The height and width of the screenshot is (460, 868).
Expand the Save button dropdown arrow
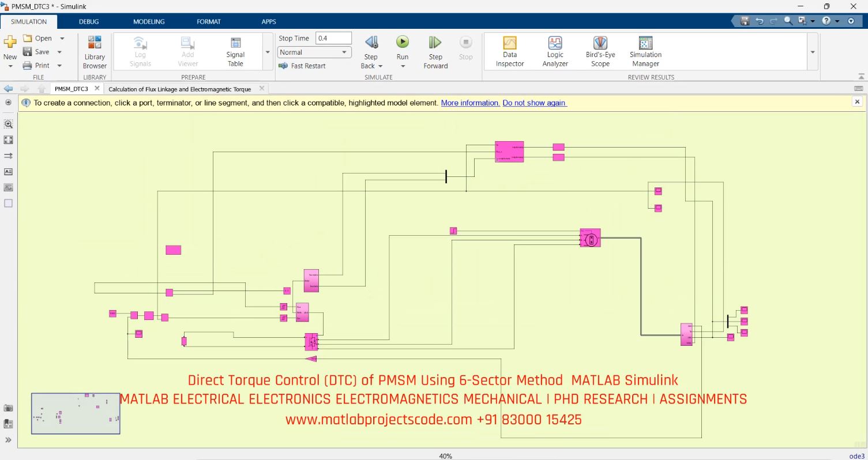(x=59, y=52)
